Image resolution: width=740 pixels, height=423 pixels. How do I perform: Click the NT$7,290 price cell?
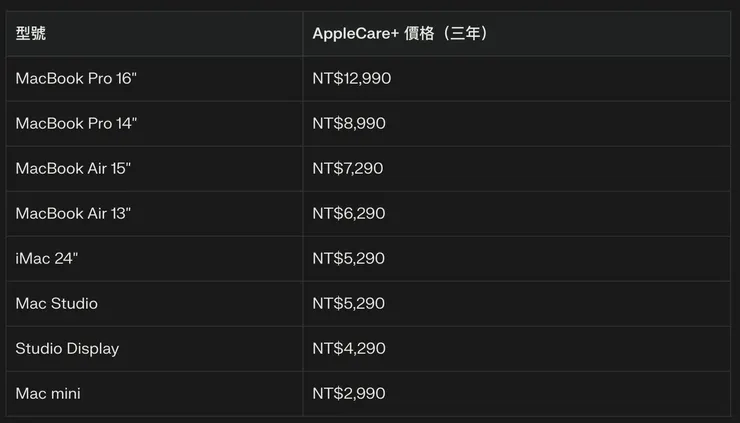(x=347, y=169)
